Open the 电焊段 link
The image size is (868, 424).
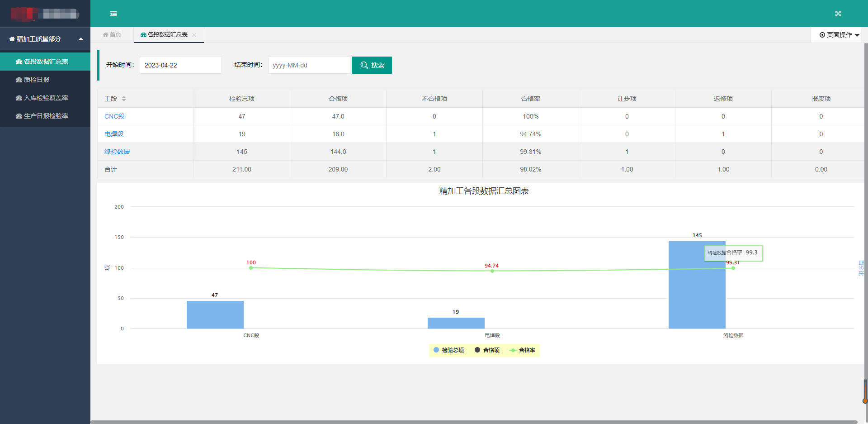click(114, 134)
